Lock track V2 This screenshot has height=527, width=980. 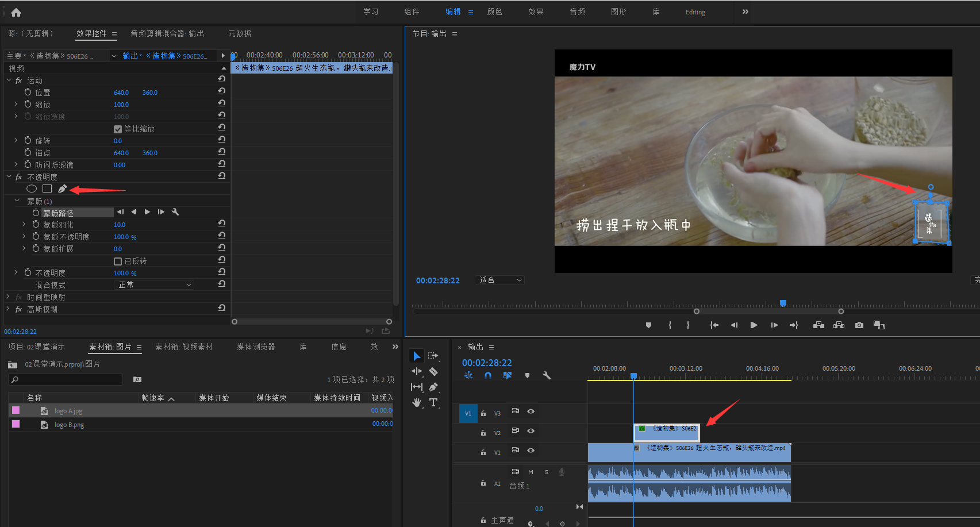pos(483,433)
